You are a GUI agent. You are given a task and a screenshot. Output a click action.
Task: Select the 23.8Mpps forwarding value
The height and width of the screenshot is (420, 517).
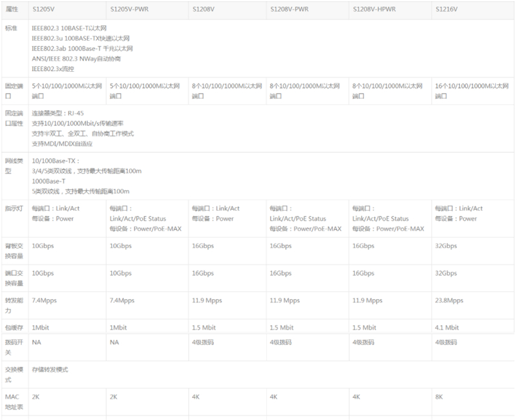click(x=449, y=300)
